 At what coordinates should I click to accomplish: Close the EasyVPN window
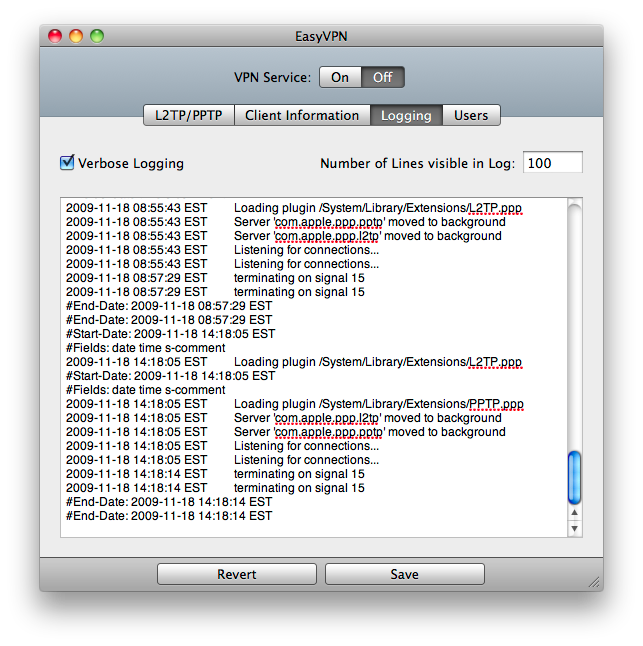click(x=55, y=36)
